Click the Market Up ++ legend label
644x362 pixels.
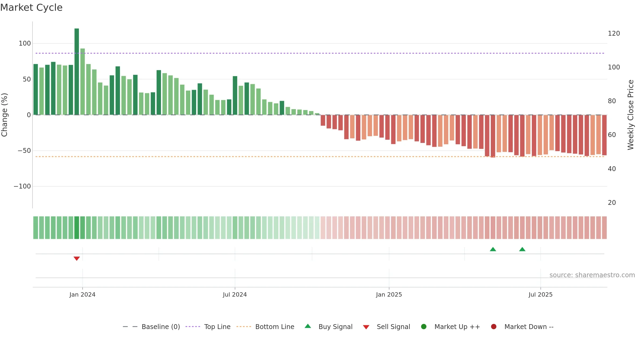click(x=457, y=327)
